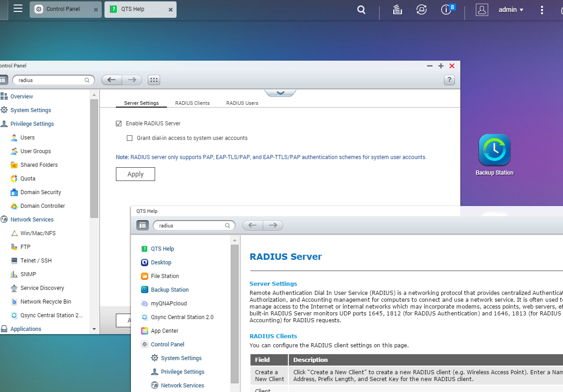
Task: Toggle Grant dial-in access checkbox
Action: click(130, 138)
